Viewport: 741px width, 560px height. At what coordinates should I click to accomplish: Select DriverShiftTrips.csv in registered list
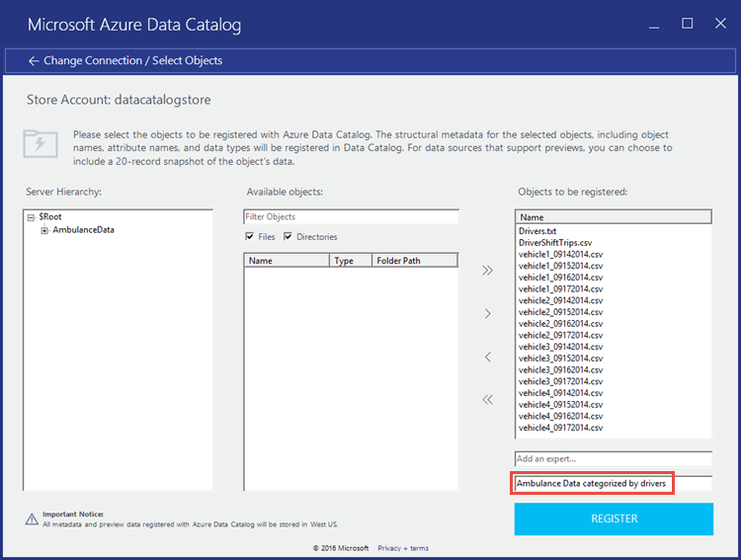(x=555, y=243)
